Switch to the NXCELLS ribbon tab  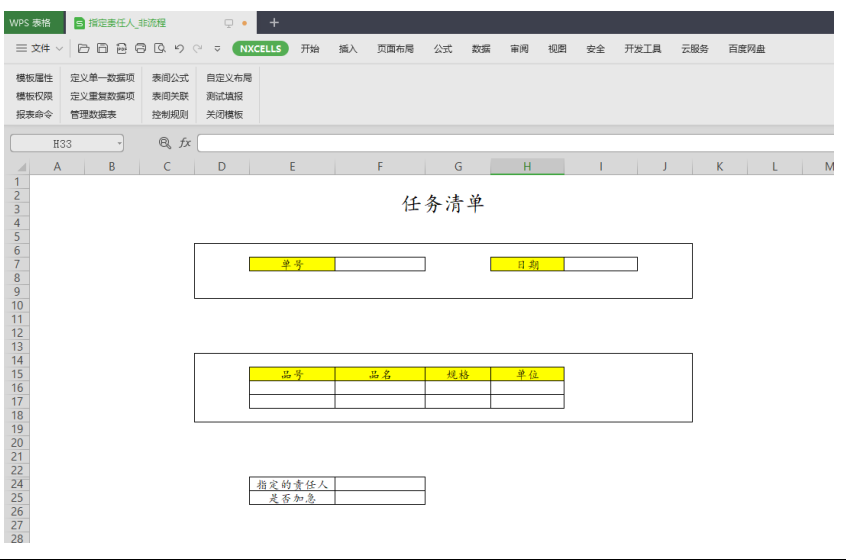tap(260, 48)
